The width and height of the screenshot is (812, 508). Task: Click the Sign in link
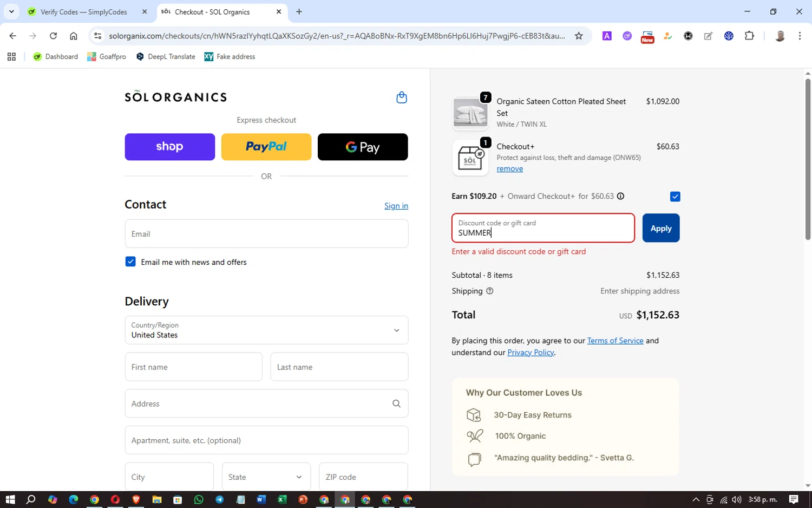coord(396,206)
